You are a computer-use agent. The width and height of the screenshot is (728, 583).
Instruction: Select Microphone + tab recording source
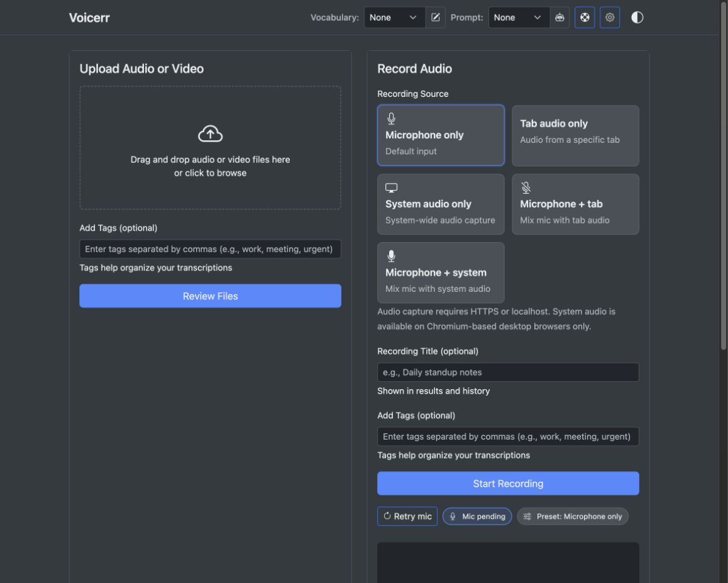point(575,204)
